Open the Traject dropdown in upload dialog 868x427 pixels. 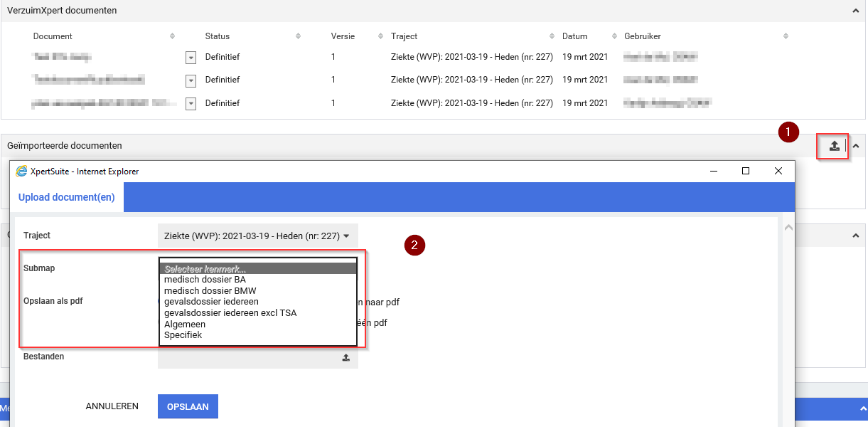[257, 236]
